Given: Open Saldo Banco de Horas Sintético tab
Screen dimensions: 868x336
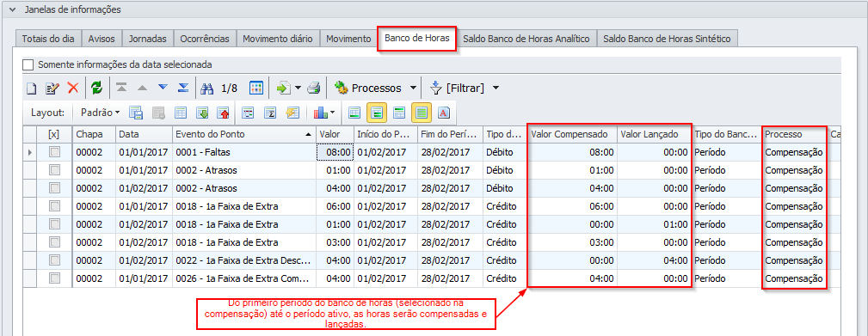Looking at the screenshot, I should [x=667, y=39].
